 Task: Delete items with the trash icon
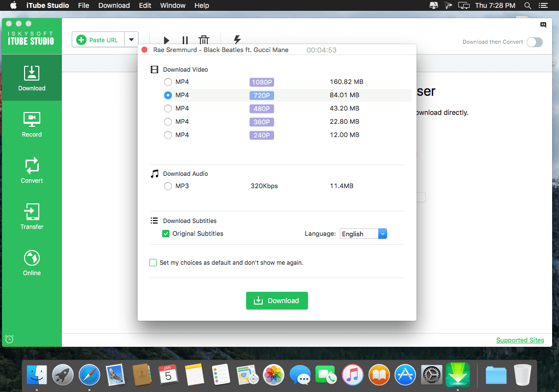[203, 40]
